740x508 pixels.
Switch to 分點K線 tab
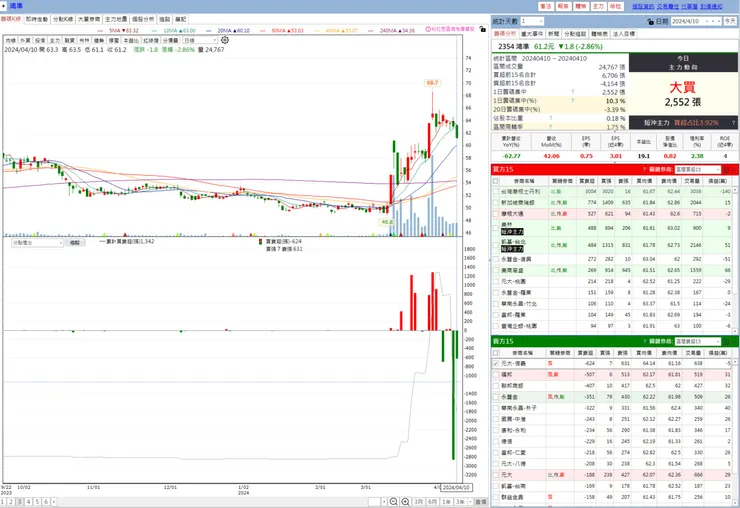(63, 19)
